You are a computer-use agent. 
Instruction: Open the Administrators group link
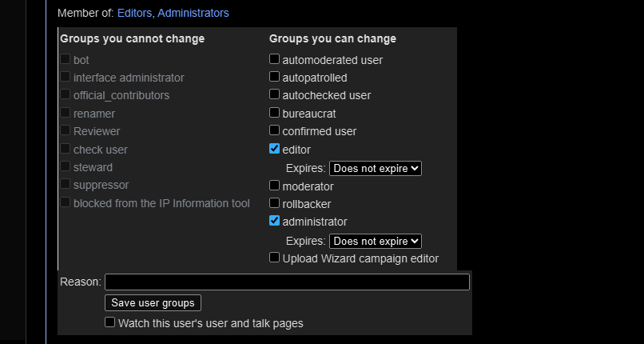pos(193,13)
